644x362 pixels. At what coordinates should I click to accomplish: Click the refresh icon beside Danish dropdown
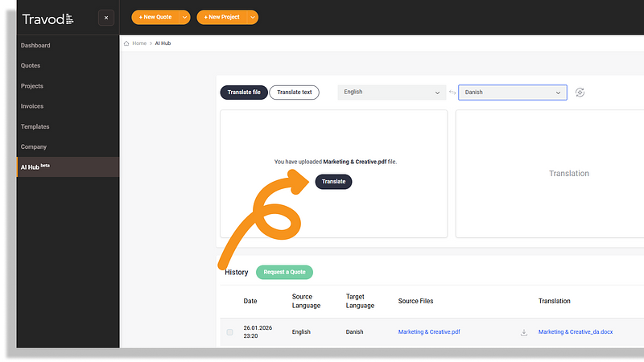[580, 93]
